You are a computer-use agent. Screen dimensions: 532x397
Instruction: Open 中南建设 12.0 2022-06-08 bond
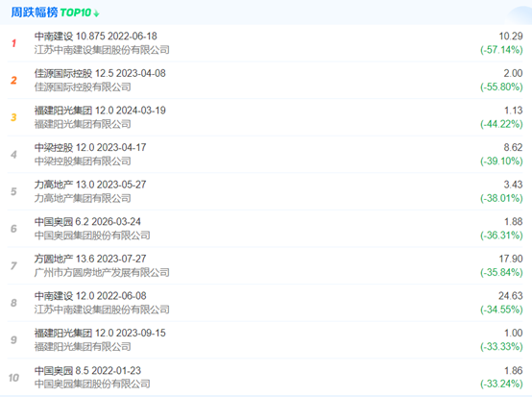coord(90,296)
